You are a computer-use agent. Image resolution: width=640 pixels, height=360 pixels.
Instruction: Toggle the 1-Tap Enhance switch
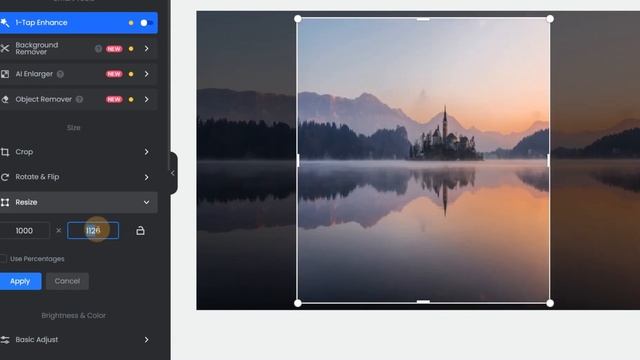(x=147, y=23)
